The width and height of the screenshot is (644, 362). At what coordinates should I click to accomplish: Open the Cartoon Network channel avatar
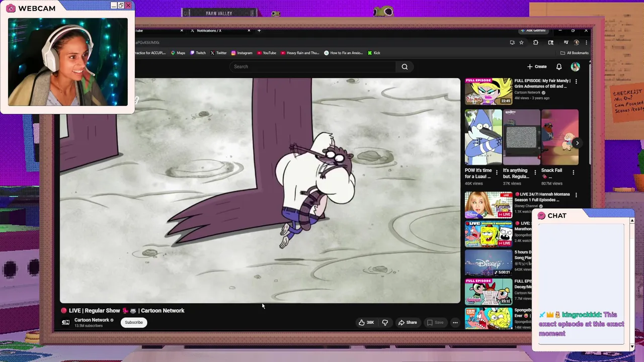[x=65, y=322]
